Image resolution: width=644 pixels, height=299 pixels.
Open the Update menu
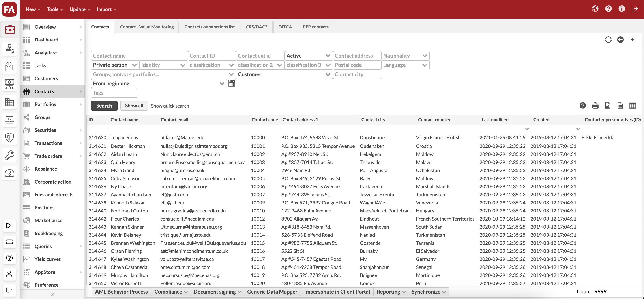click(x=80, y=9)
